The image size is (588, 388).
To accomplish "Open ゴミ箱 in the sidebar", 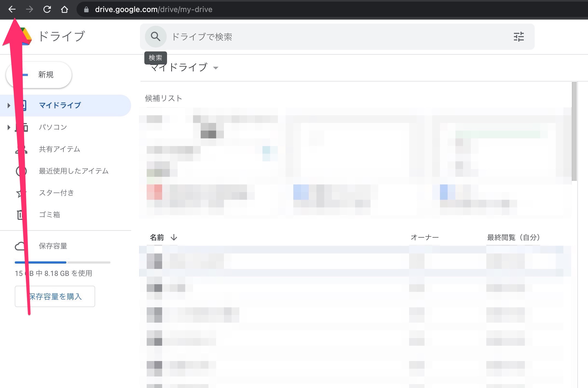I will 49,215.
